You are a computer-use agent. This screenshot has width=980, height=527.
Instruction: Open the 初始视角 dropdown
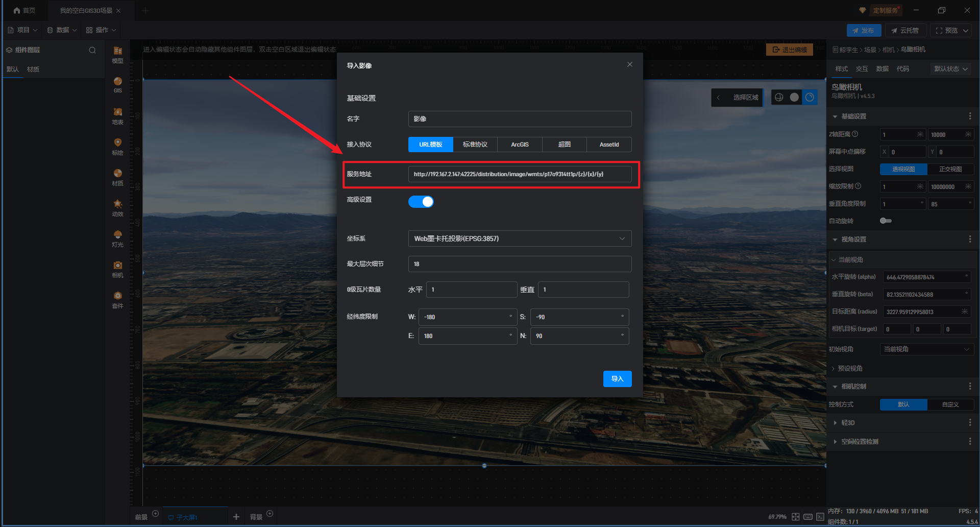click(x=926, y=349)
